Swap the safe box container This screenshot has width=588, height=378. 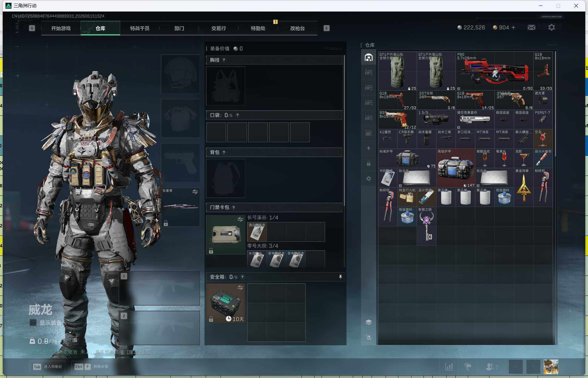tap(240, 287)
